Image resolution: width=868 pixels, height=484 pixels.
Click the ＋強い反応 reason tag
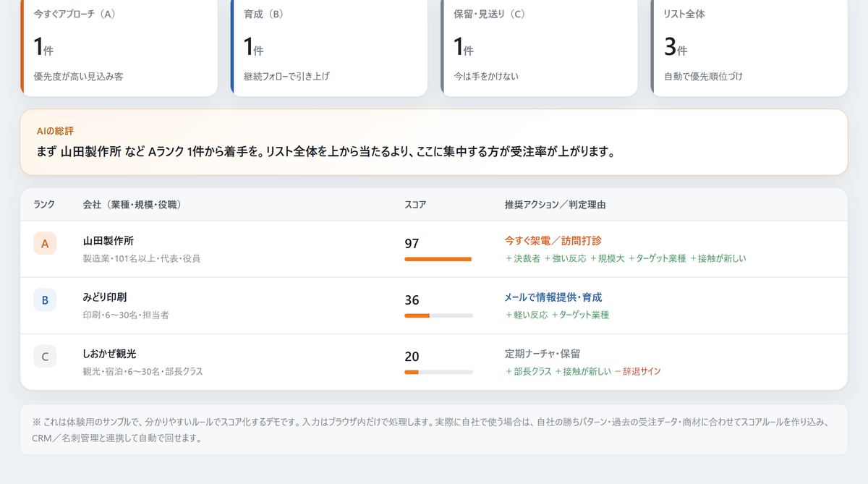(x=565, y=258)
